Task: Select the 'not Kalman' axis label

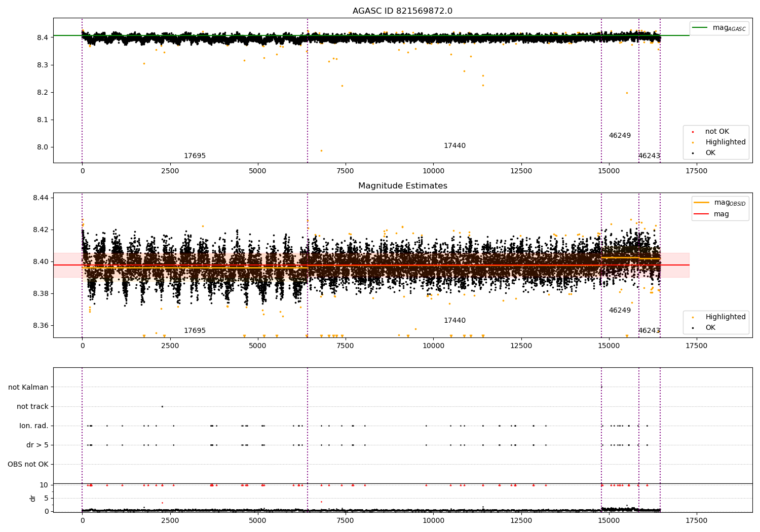Action: [28, 387]
